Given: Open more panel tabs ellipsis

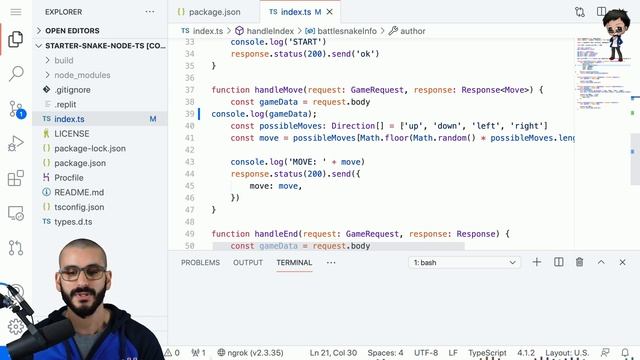Looking at the screenshot, I should [331, 262].
